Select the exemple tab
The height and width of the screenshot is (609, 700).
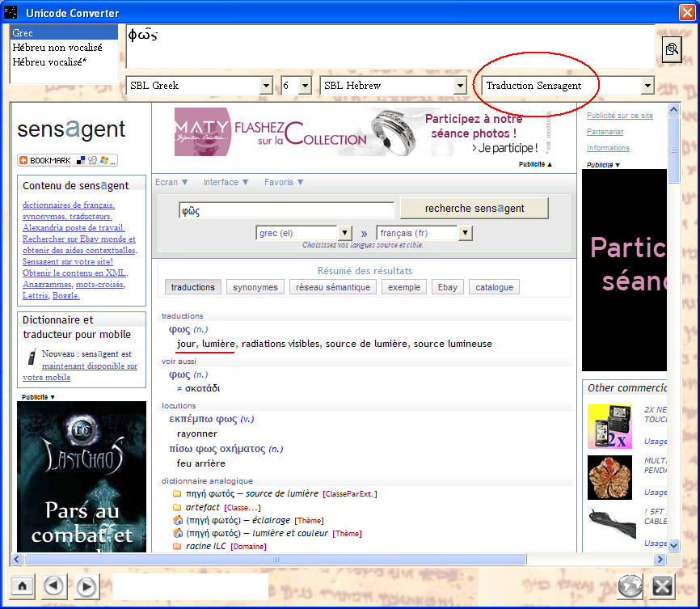[404, 287]
